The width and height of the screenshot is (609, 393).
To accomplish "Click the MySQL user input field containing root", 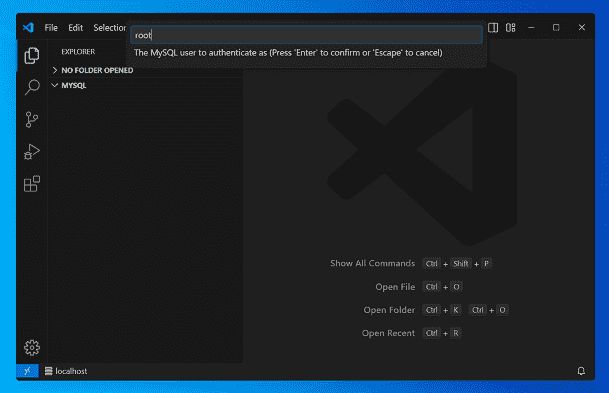I will click(x=306, y=35).
